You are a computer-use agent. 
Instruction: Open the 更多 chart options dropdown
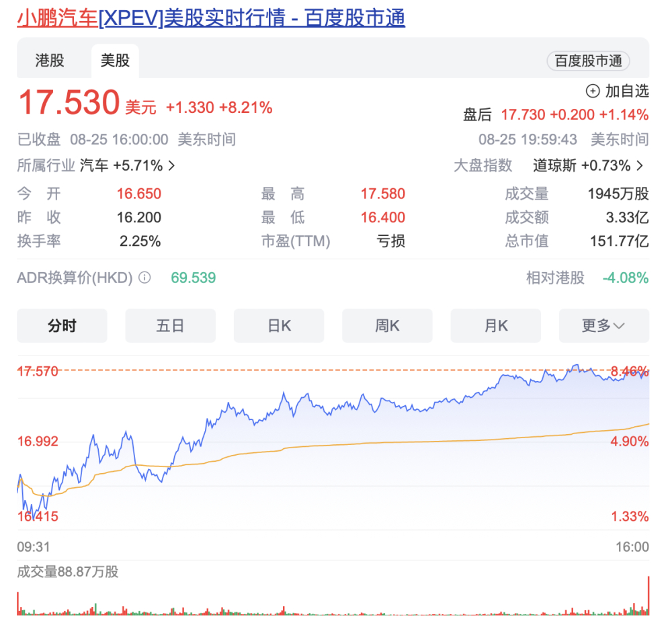(x=603, y=326)
